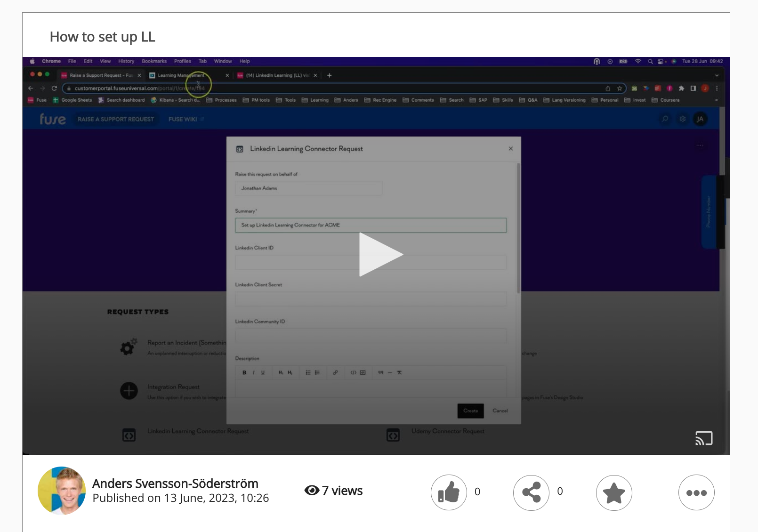The width and height of the screenshot is (758, 532).
Task: Click the share icon below the video
Action: 531,492
